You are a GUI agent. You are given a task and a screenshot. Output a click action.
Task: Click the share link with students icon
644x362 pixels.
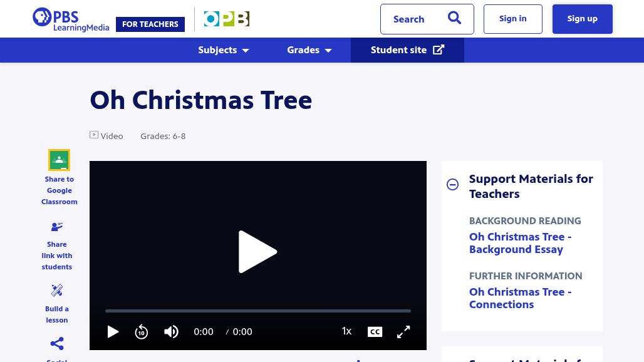(56, 227)
